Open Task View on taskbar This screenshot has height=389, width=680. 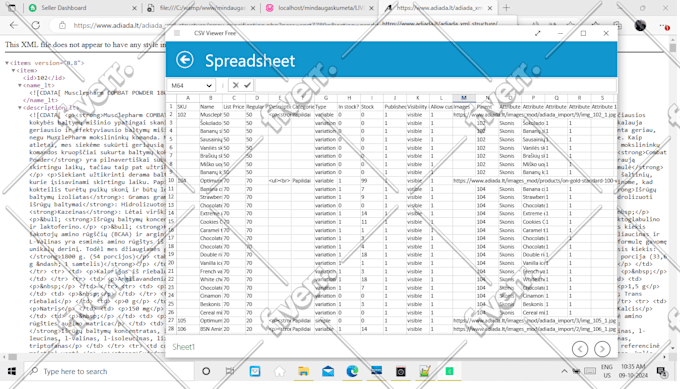coord(230,371)
